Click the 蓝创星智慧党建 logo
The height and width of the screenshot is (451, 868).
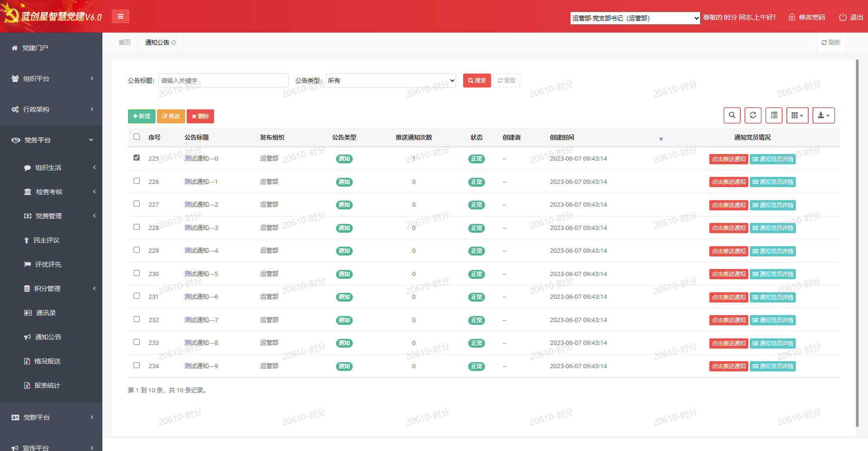pos(52,16)
